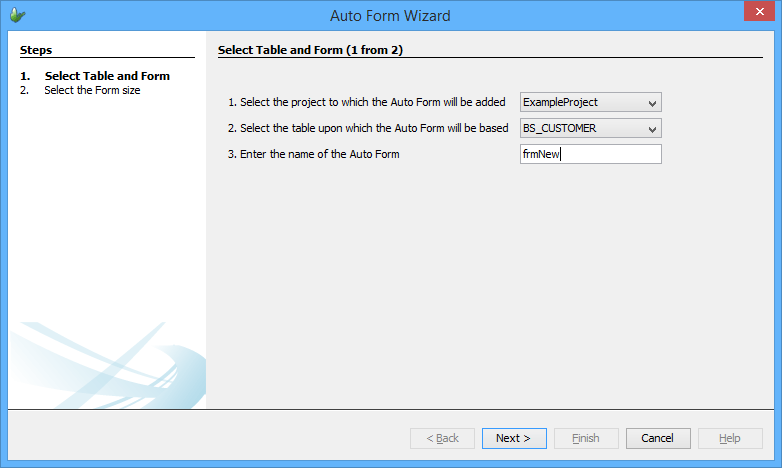Select step 2 'Select the Form size'
This screenshot has width=782, height=468.
[92, 90]
